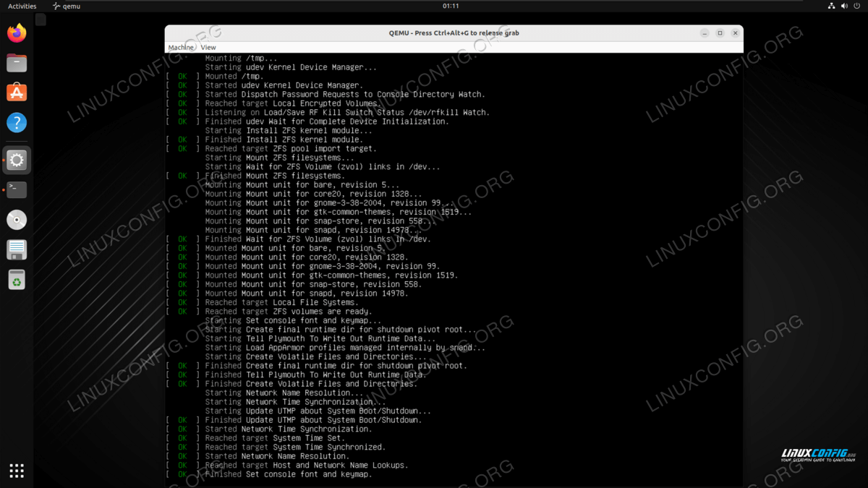The width and height of the screenshot is (868, 488).
Task: Click 'Listening on Load/Save RF Kill Switch' line
Action: (x=347, y=112)
